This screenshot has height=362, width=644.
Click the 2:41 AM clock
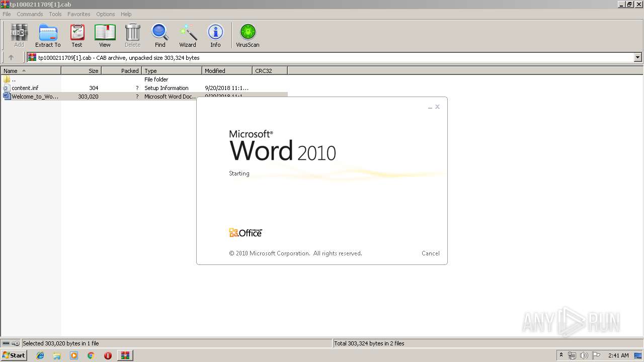(x=618, y=355)
